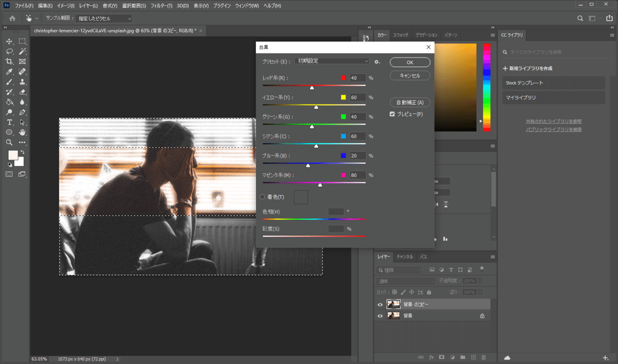This screenshot has height=364, width=618.
Task: Hide the 背景 のコピー layer
Action: pyautogui.click(x=380, y=304)
